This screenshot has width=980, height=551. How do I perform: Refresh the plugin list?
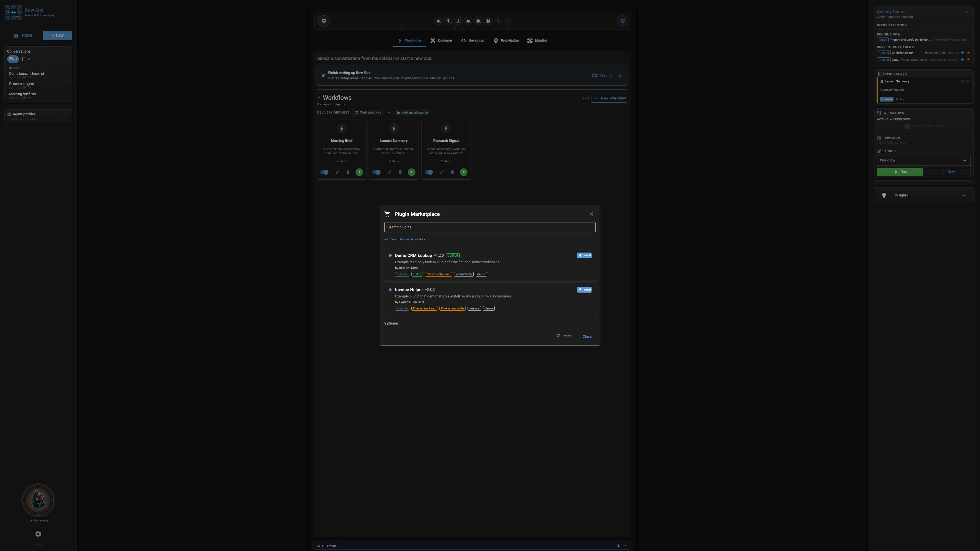[564, 336]
